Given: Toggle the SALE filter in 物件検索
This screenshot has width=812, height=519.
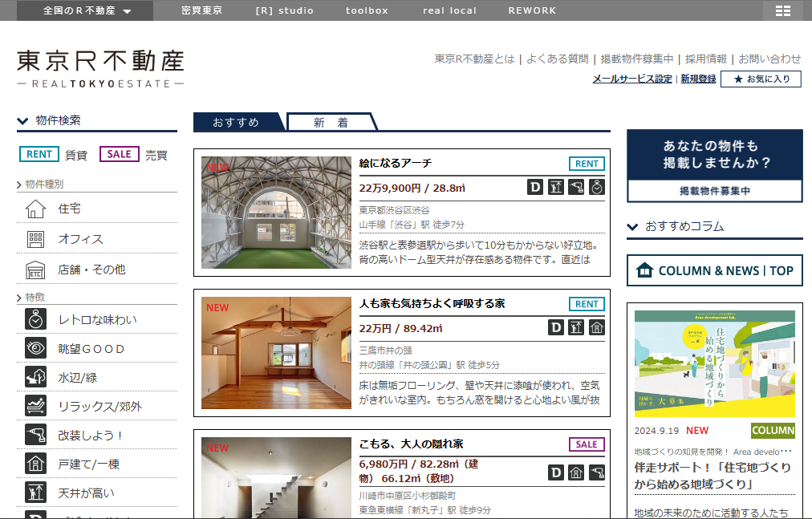Looking at the screenshot, I should (x=120, y=155).
